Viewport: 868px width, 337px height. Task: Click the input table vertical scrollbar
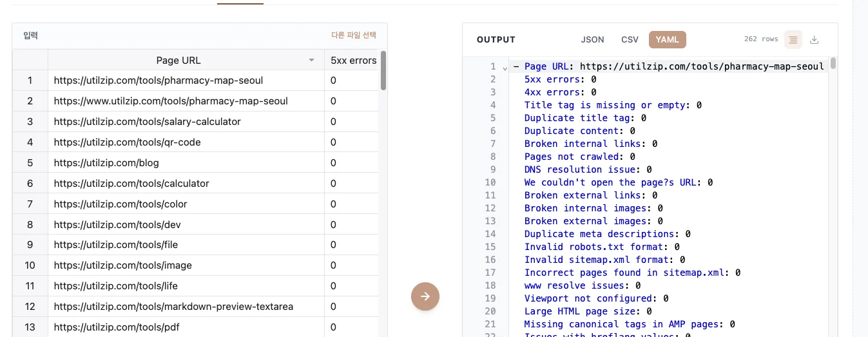coord(383,71)
